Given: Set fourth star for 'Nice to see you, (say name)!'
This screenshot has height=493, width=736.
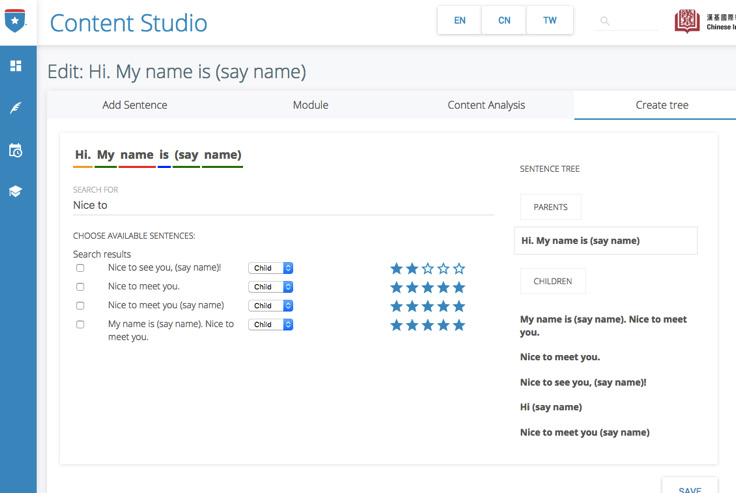Looking at the screenshot, I should tap(443, 269).
